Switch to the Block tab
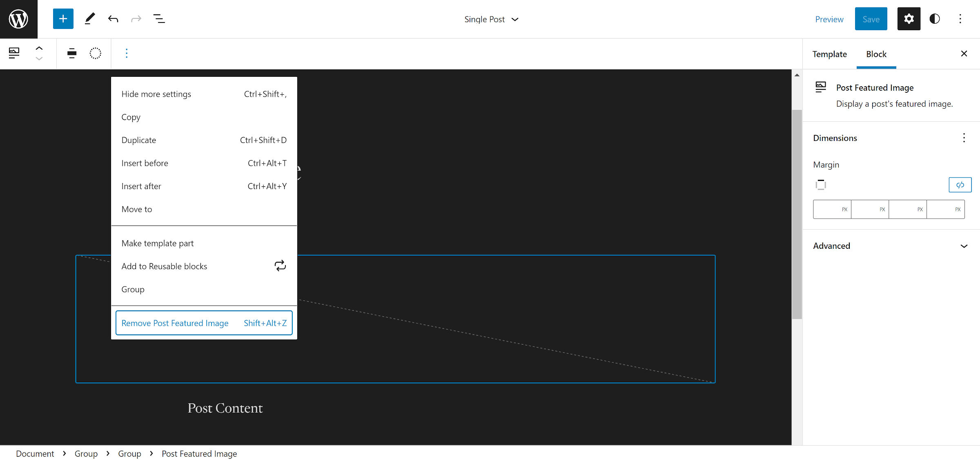Viewport: 980px width, 460px height. click(875, 54)
